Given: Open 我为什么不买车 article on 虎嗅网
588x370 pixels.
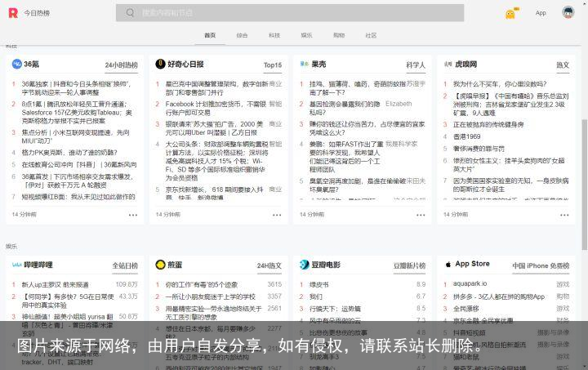Looking at the screenshot, I should click(500, 84).
